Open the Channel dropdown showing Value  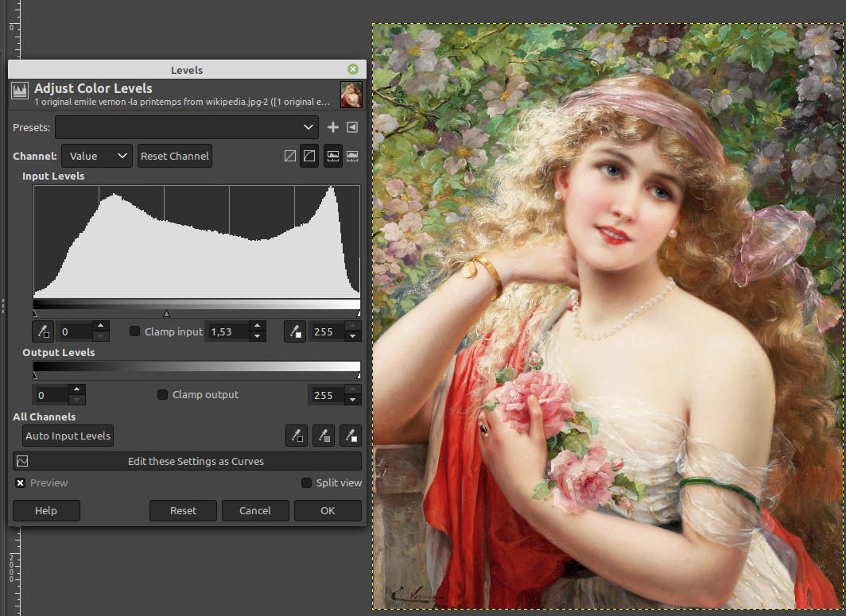pyautogui.click(x=97, y=156)
